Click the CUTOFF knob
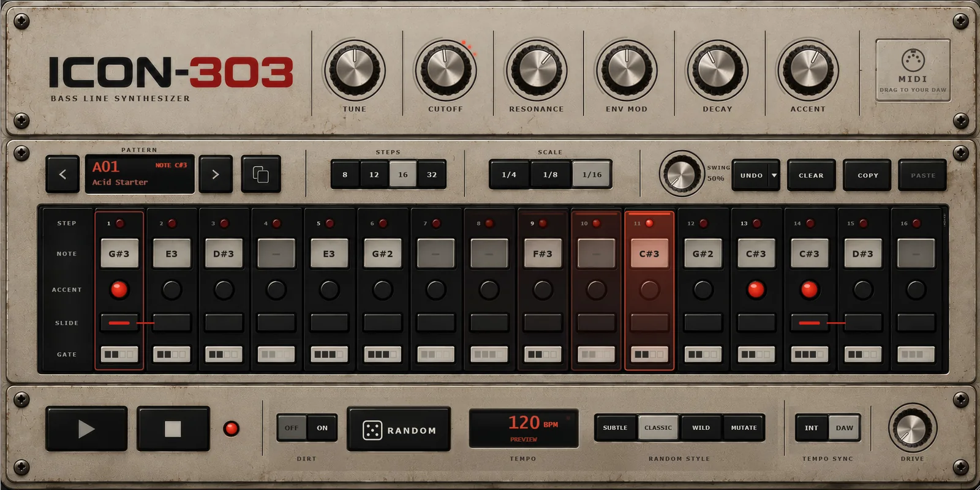980x490 pixels. [x=446, y=70]
